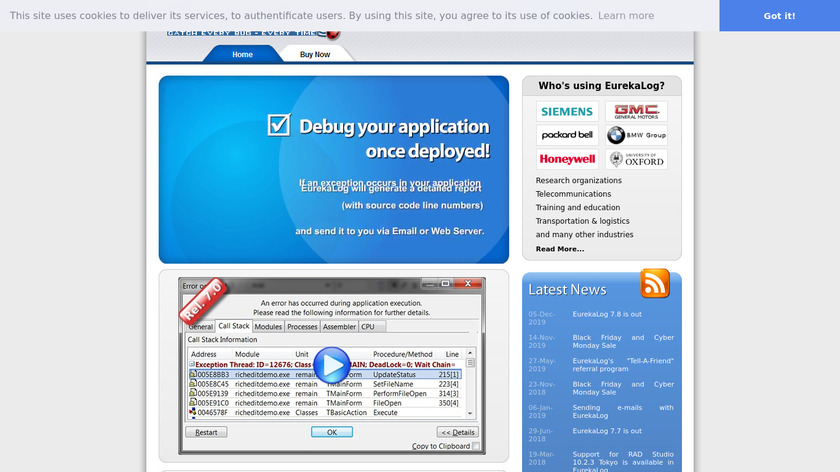840x472 pixels.
Task: Open EurekaLog 7.7 is out news
Action: (x=607, y=431)
